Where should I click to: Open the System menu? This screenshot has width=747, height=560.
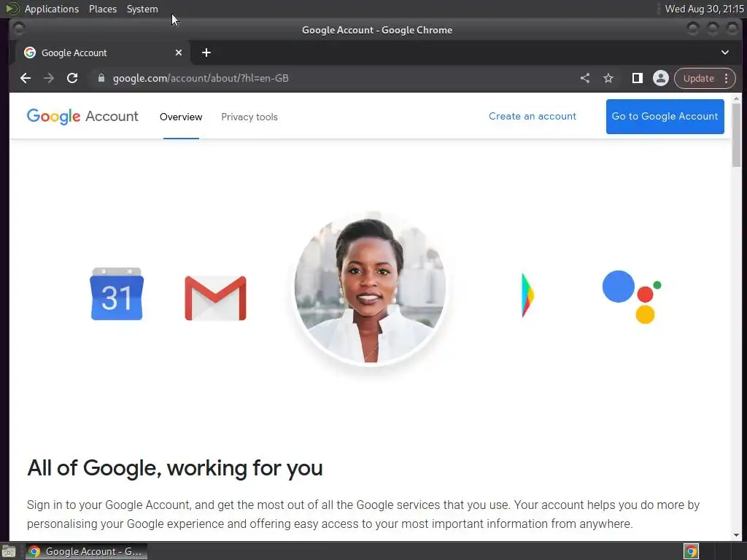coord(142,9)
